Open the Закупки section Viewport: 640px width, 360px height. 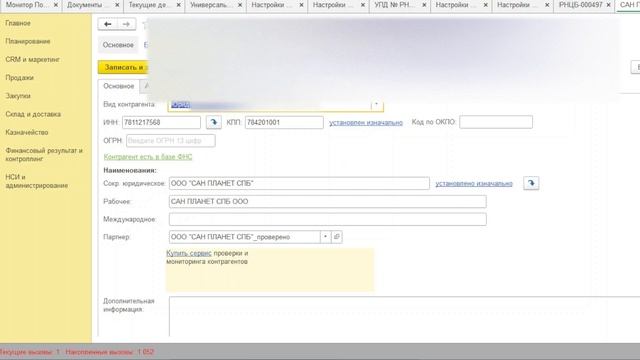pyautogui.click(x=18, y=96)
